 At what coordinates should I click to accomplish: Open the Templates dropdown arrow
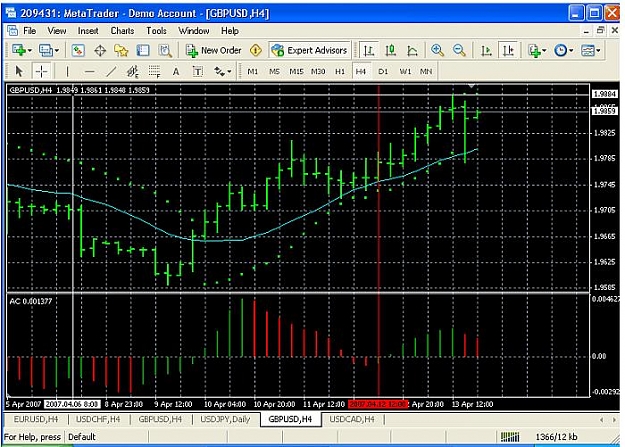pos(598,51)
